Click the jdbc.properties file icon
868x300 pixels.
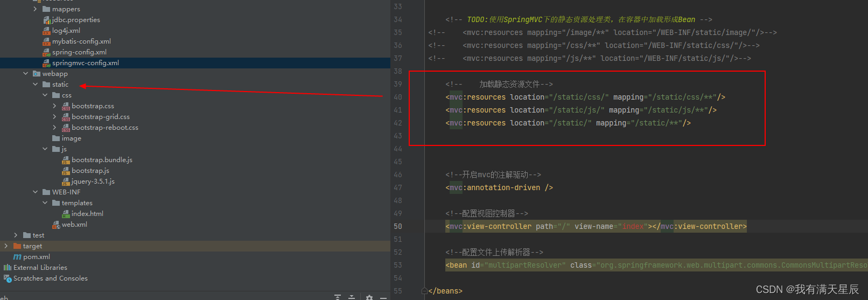tap(47, 20)
